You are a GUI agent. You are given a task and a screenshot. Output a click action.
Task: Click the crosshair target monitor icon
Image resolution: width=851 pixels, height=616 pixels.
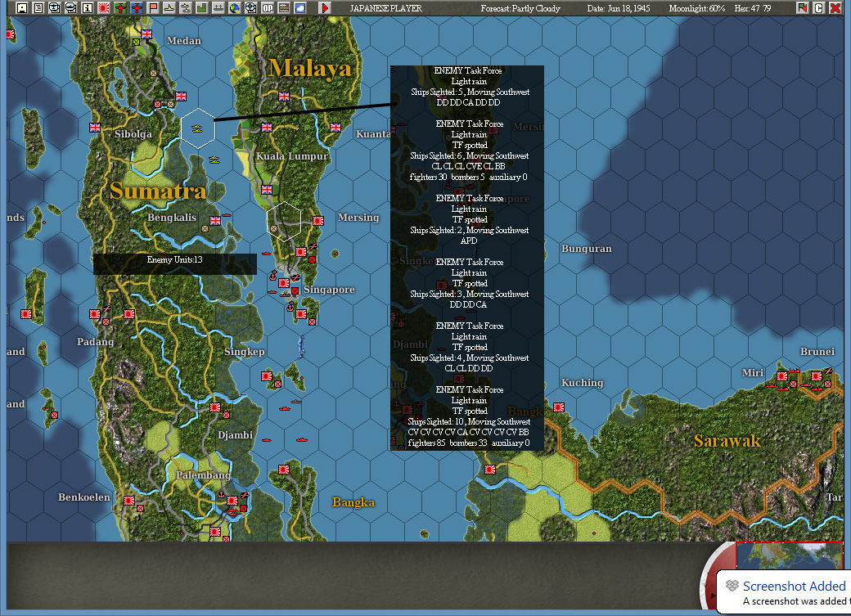pos(250,7)
